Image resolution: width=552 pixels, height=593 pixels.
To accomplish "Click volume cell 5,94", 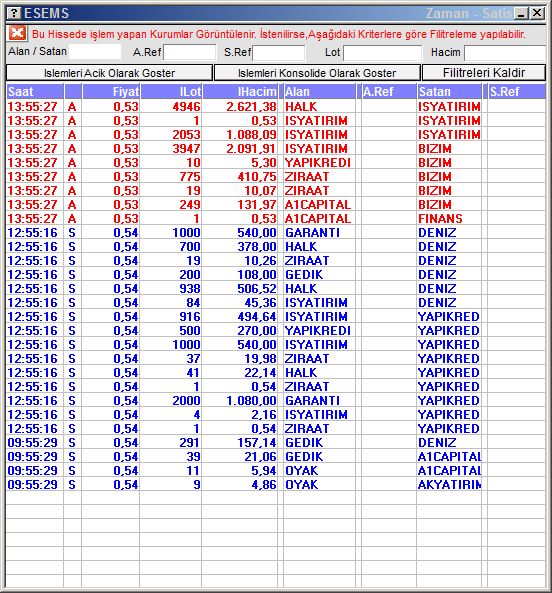I will (264, 470).
